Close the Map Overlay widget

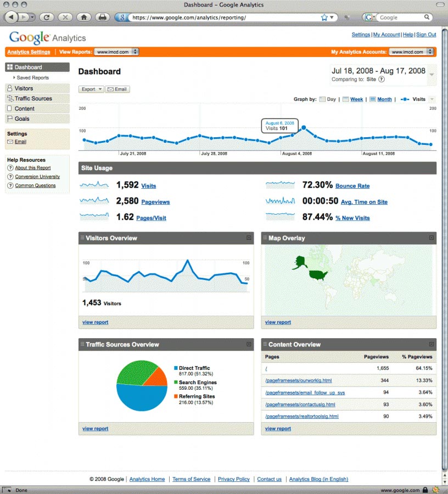click(x=432, y=238)
